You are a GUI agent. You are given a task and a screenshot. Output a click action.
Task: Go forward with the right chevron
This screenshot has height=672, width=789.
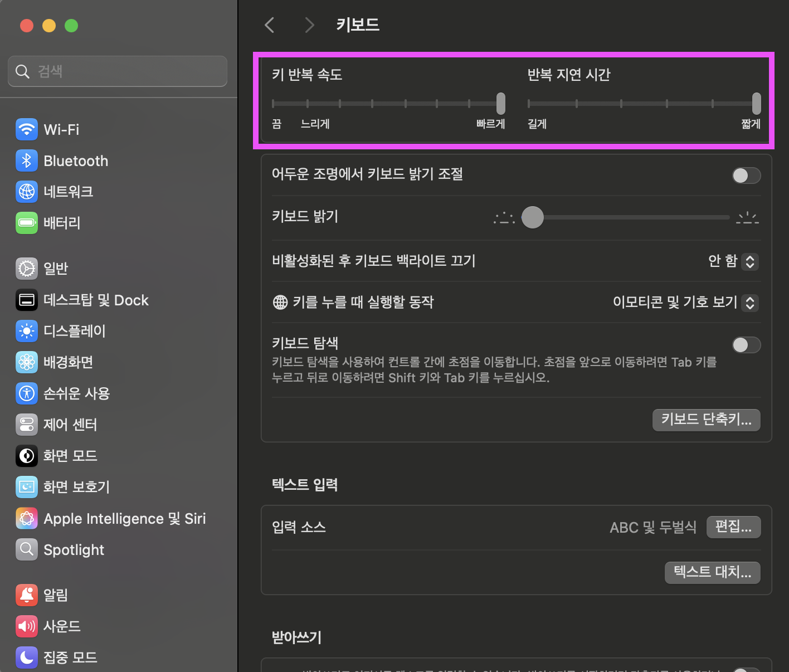[x=310, y=25]
